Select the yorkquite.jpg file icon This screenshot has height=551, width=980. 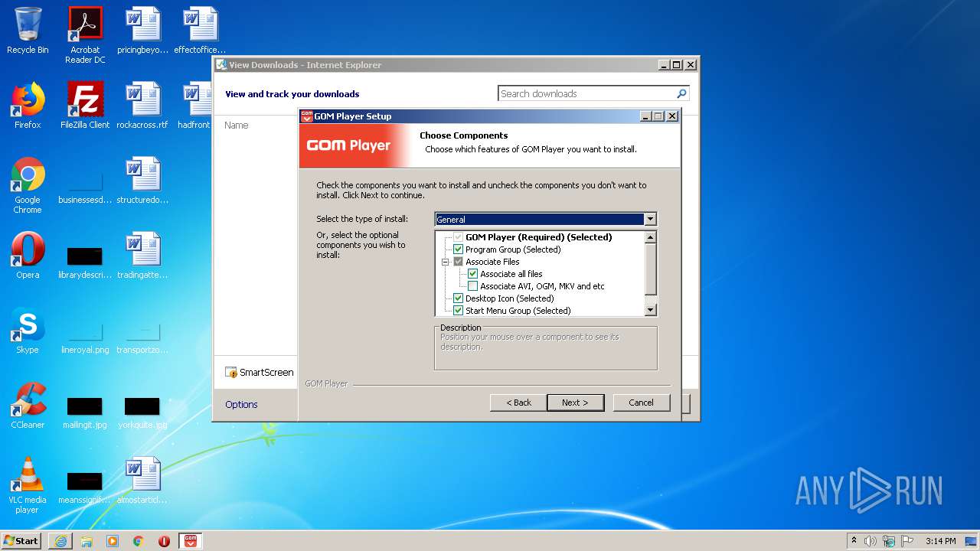(x=142, y=412)
